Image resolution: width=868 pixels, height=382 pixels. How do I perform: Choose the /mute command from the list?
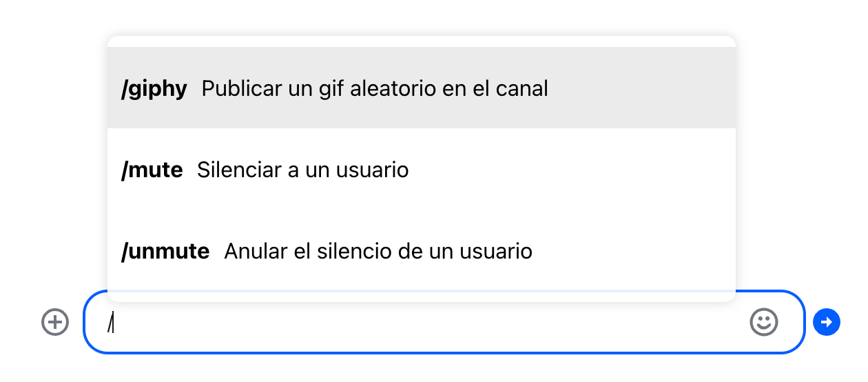point(421,170)
